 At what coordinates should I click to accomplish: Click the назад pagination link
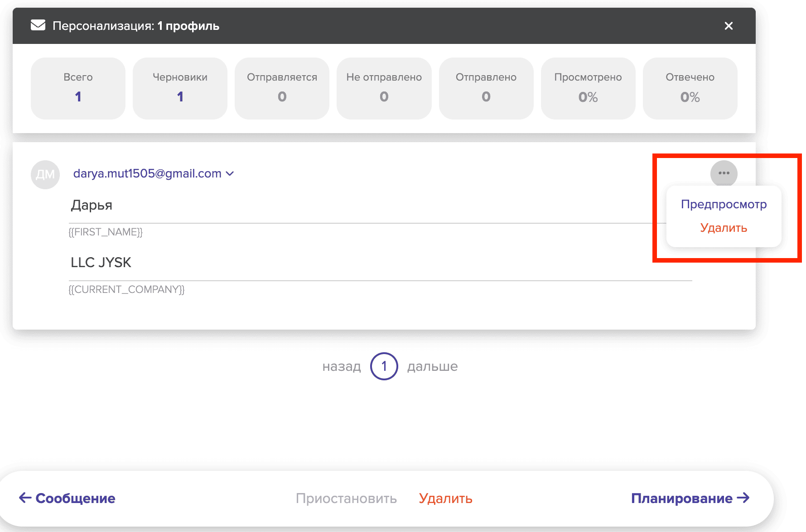[342, 366]
